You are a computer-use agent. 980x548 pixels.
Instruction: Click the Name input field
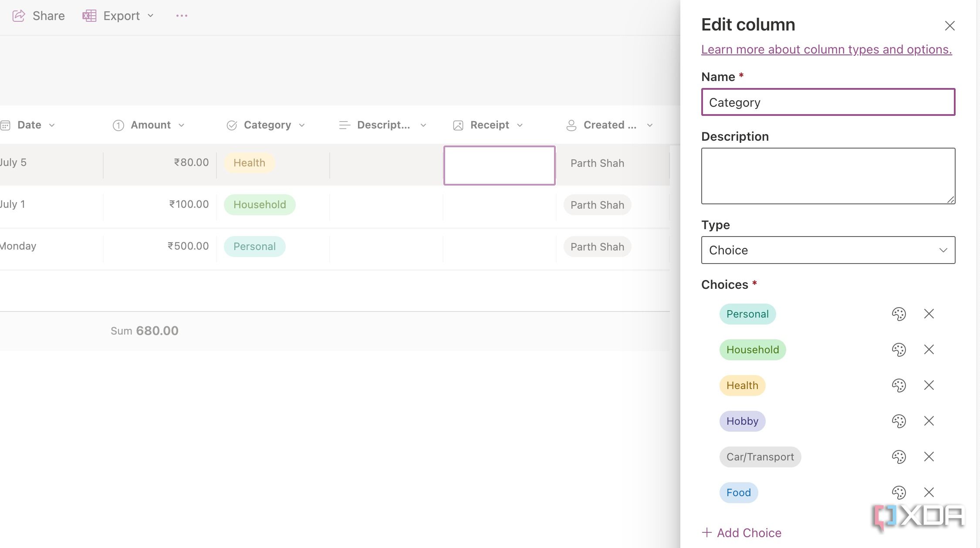click(828, 102)
